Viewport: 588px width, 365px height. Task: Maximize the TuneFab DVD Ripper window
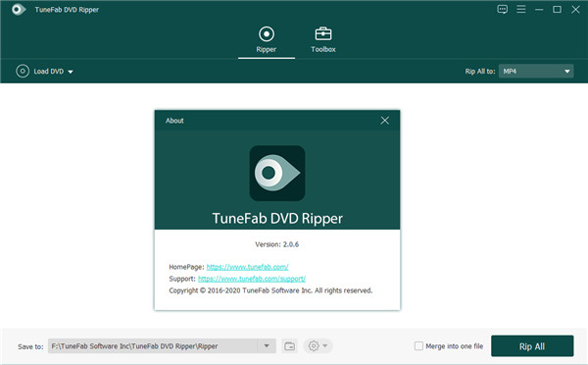558,10
